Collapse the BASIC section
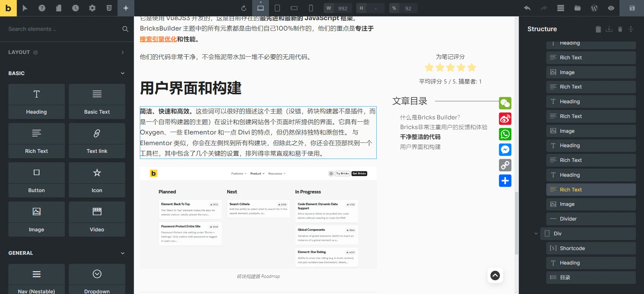The height and width of the screenshot is (294, 644). (66, 73)
